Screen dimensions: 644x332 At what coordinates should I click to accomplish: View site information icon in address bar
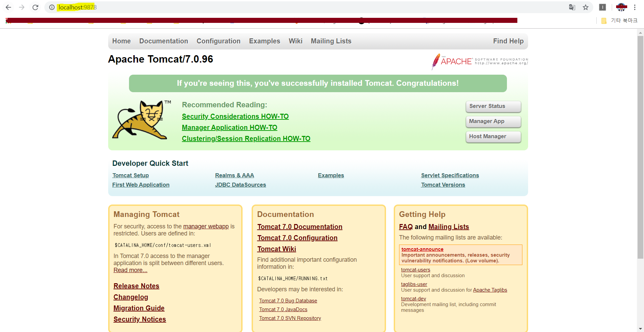[x=52, y=7]
